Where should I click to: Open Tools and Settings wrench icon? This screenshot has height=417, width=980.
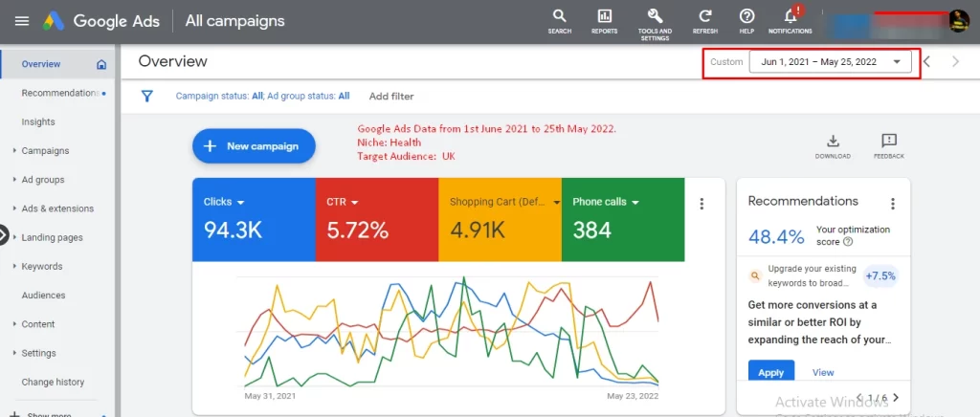click(655, 24)
